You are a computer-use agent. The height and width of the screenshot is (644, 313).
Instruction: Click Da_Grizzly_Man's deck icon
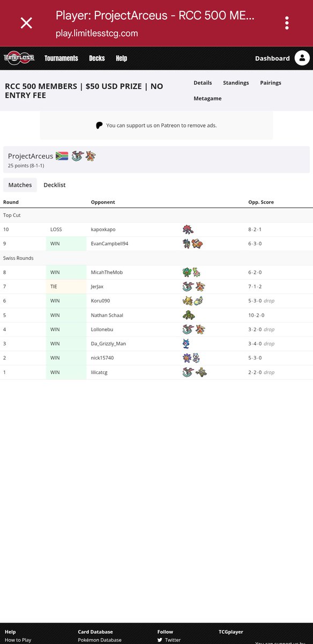click(186, 343)
